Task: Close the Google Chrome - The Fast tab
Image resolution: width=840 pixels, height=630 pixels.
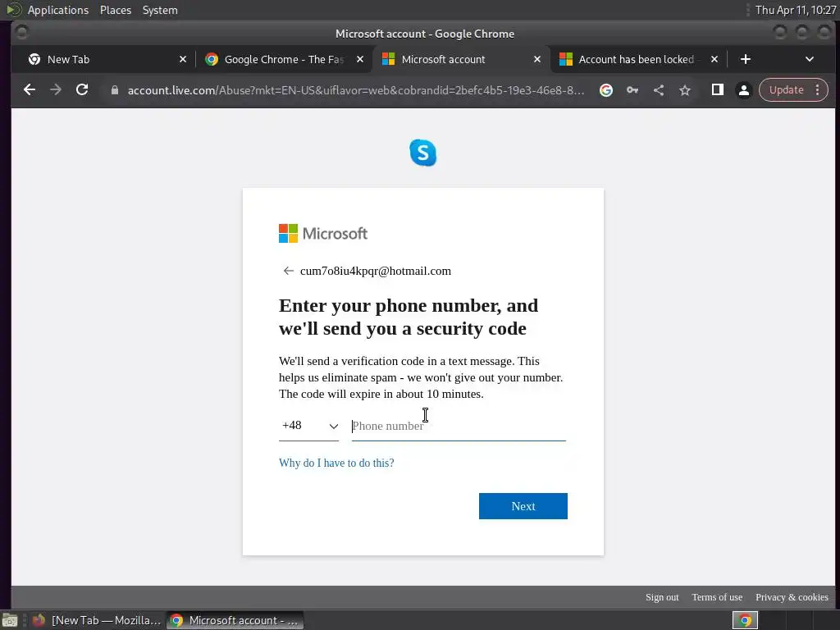Action: (x=360, y=59)
